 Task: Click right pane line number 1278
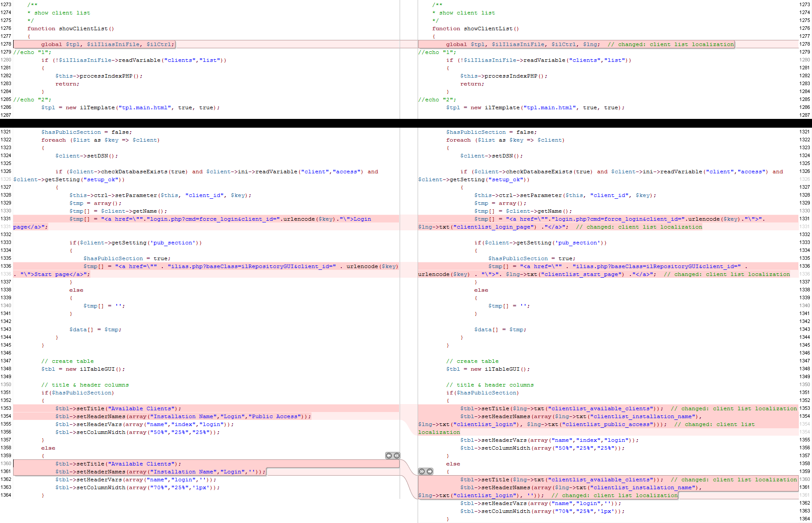[805, 44]
